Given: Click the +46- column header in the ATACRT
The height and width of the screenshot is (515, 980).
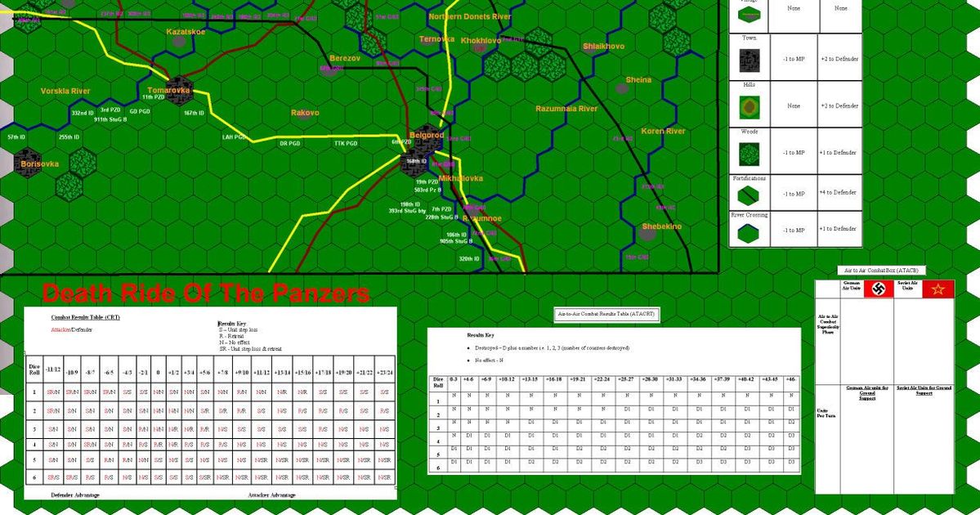Looking at the screenshot, I should tap(792, 379).
